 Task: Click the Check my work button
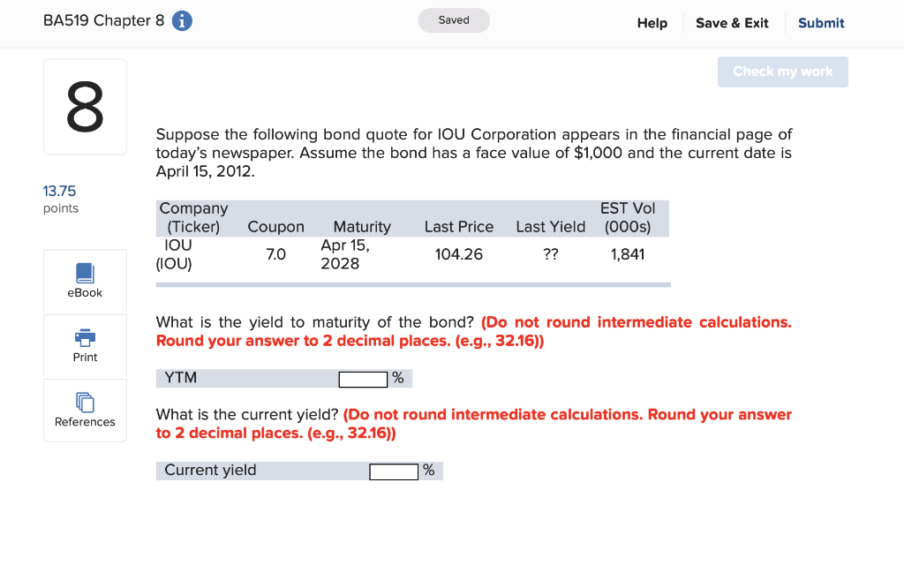pos(782,72)
